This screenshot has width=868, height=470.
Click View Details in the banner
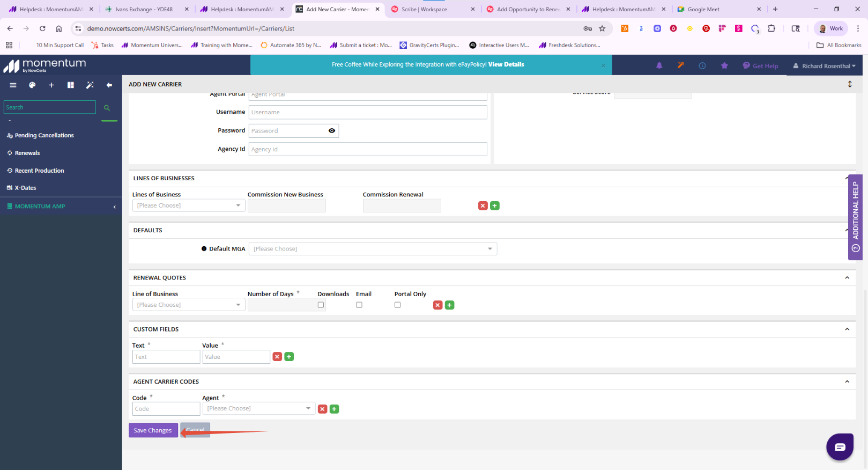[506, 64]
